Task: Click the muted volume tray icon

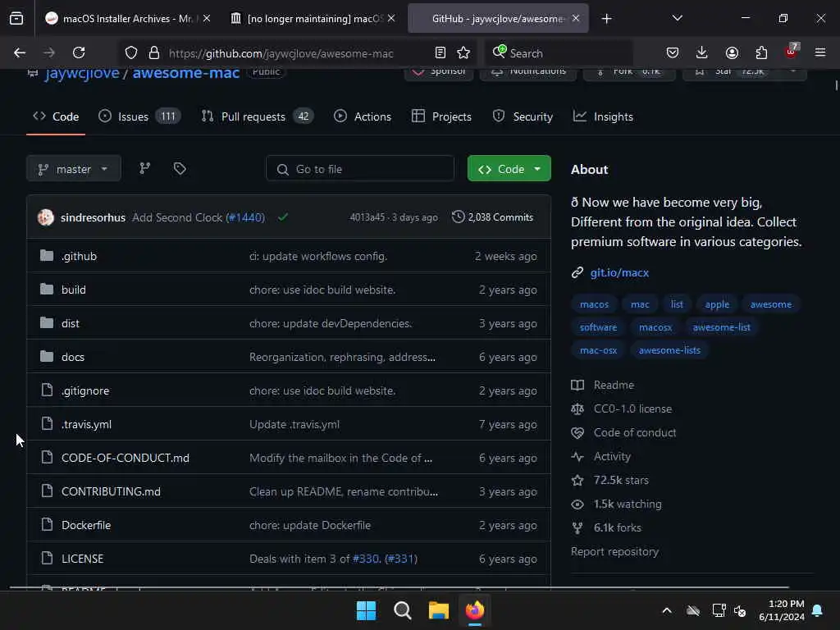Action: 740,610
